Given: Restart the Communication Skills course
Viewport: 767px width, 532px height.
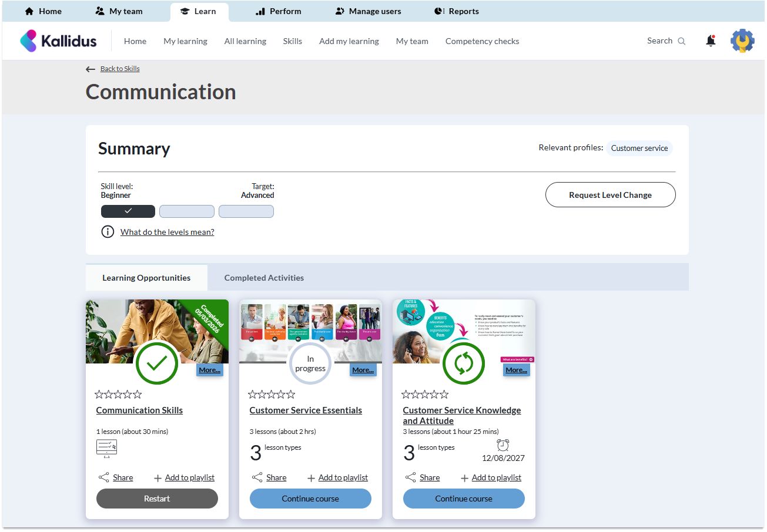Looking at the screenshot, I should pos(157,499).
